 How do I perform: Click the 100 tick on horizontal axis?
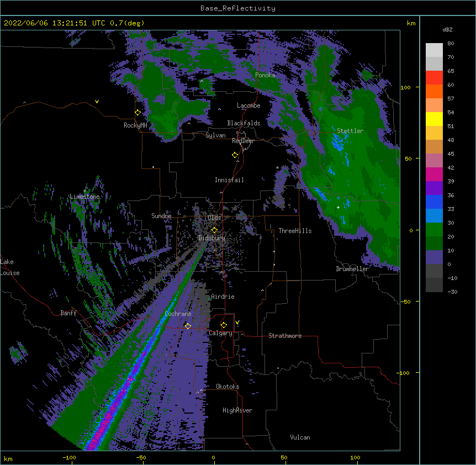click(x=355, y=457)
